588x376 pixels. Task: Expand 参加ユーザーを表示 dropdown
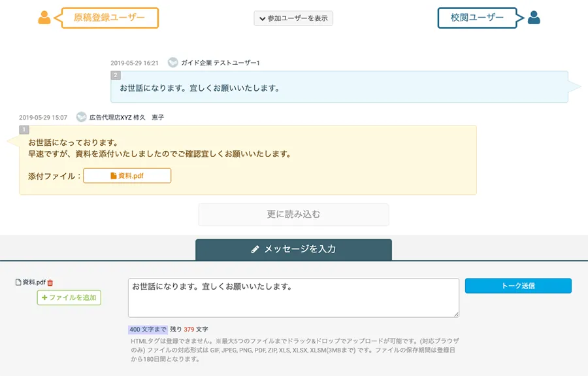tap(293, 18)
